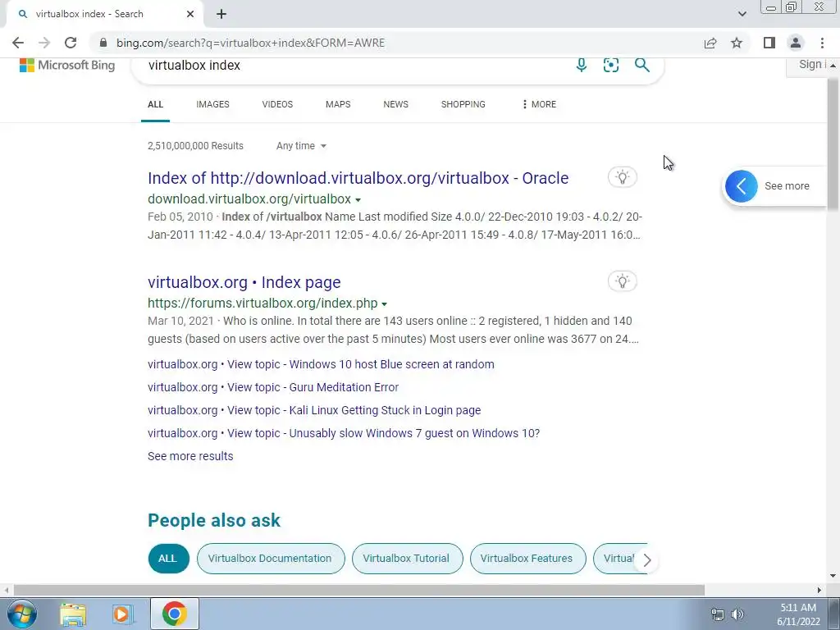This screenshot has height=630, width=840.
Task: Open the Any time filter dropdown
Action: pyautogui.click(x=301, y=146)
